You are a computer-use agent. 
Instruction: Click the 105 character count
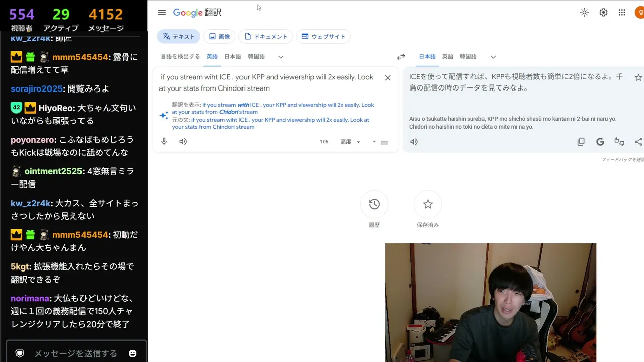click(x=324, y=142)
